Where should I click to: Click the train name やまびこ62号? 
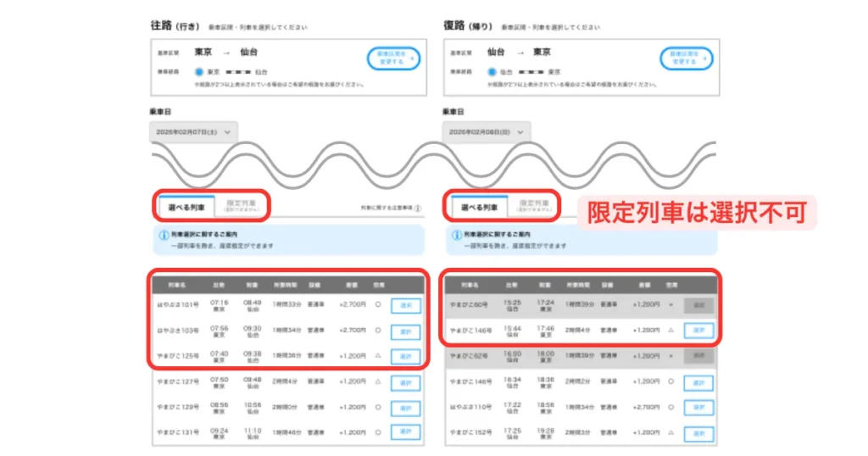(469, 356)
